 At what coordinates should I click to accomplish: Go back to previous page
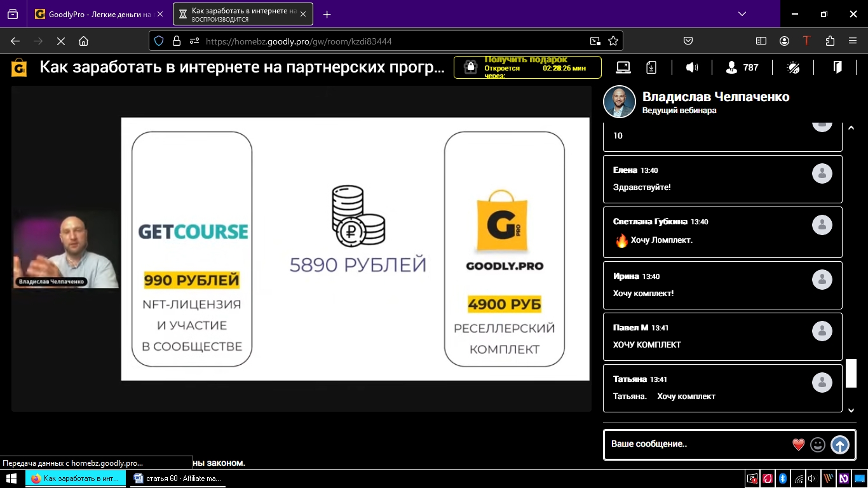[x=15, y=41]
